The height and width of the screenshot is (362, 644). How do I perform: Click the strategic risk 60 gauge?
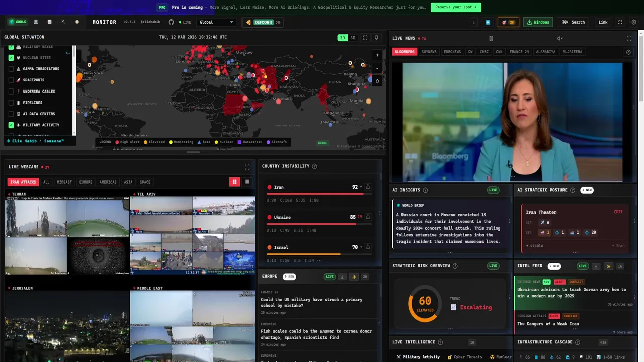425,303
